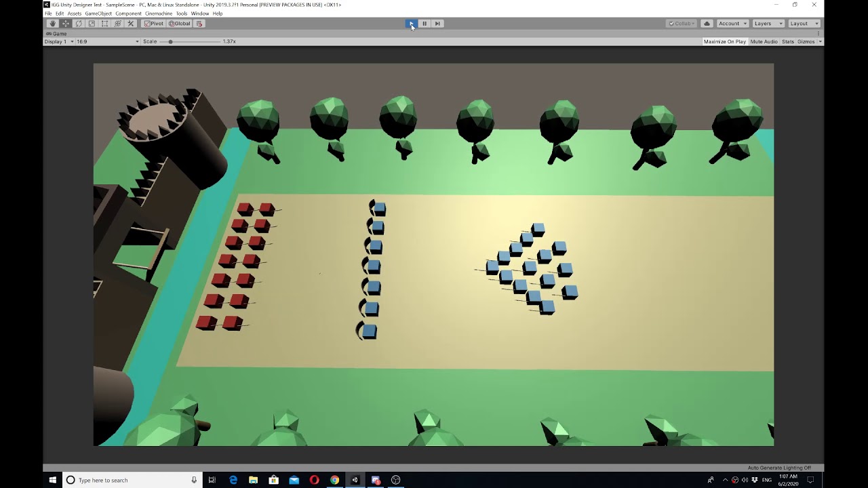Toggle grid snapping icon in toolbar
The width and height of the screenshot is (868, 488).
(199, 23)
